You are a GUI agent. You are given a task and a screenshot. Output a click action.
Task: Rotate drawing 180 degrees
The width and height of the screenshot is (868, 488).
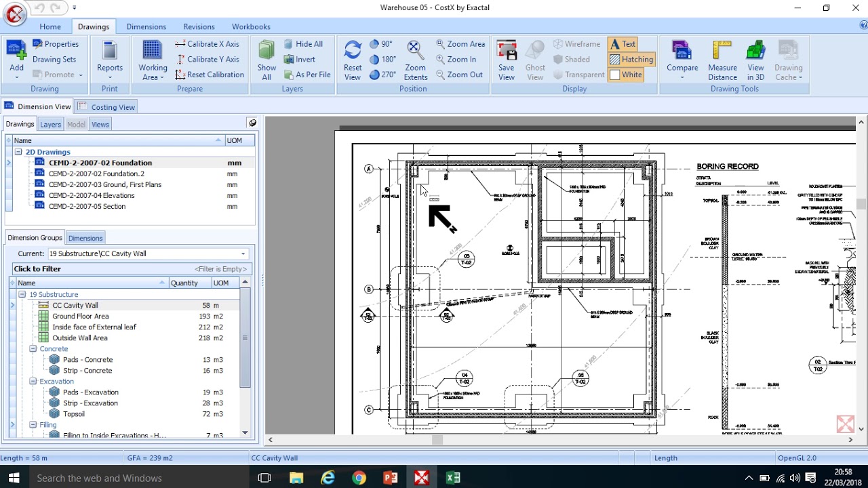(383, 60)
